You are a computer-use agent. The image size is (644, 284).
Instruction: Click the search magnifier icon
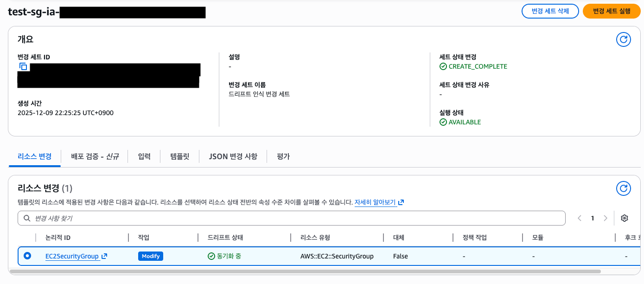point(27,218)
